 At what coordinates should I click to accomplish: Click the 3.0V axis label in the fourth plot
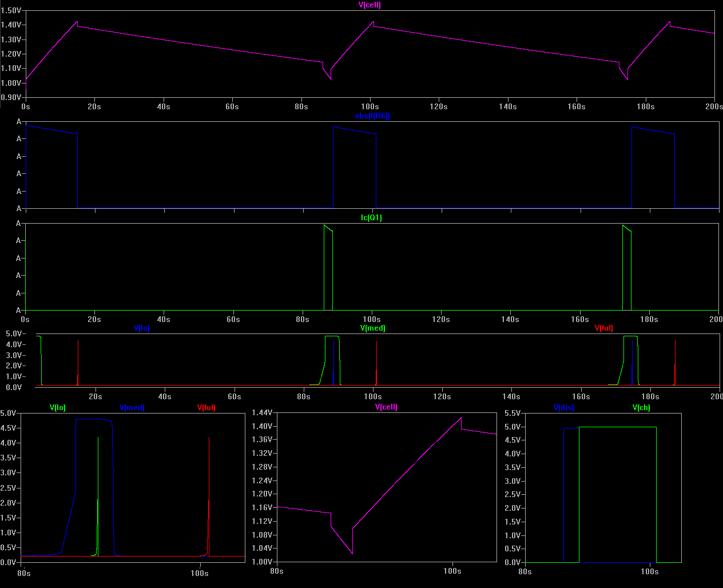click(14, 355)
